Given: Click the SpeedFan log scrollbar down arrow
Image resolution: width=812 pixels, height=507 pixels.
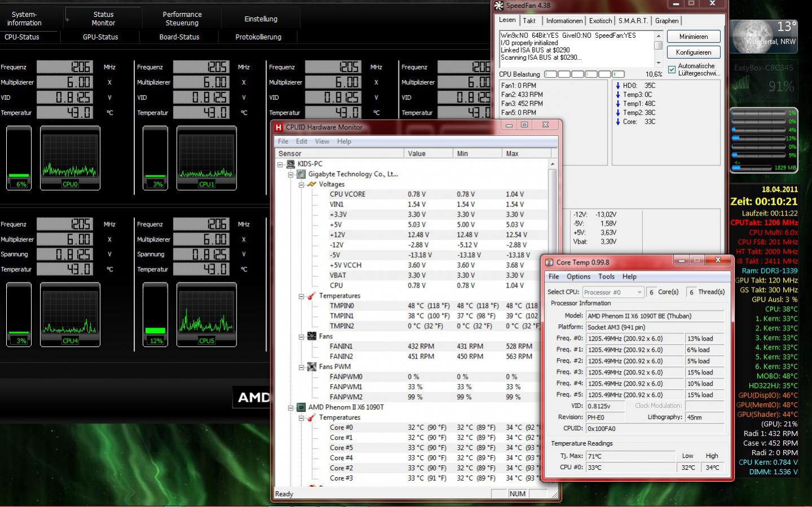Looking at the screenshot, I should point(659,63).
